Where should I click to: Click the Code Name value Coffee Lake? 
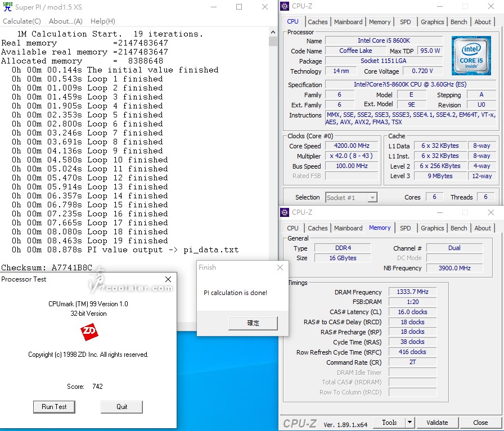tap(355, 51)
